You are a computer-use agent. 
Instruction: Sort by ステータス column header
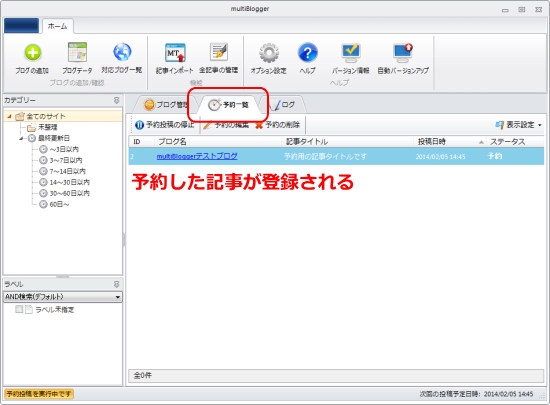coord(515,142)
